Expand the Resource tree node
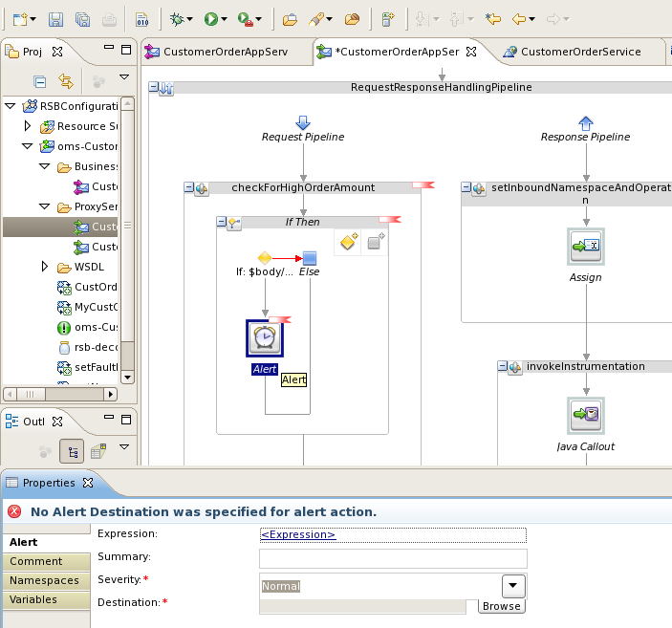This screenshot has height=628, width=672. pyautogui.click(x=28, y=126)
